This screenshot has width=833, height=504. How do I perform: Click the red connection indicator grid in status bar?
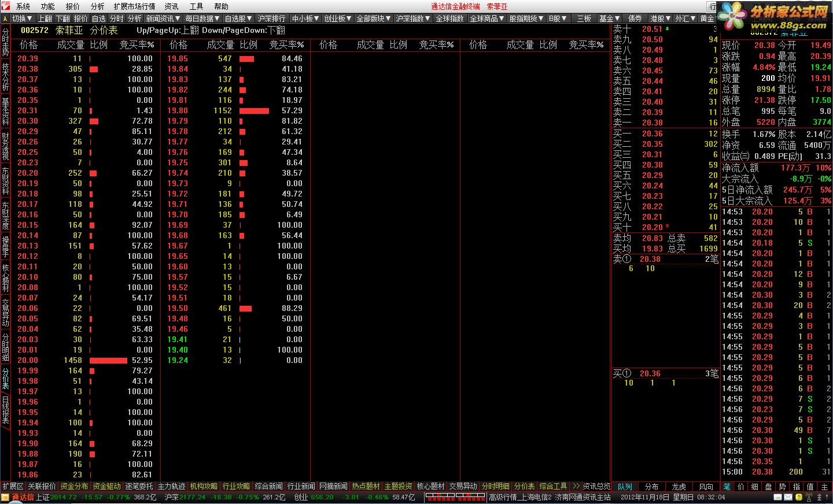pos(456,497)
